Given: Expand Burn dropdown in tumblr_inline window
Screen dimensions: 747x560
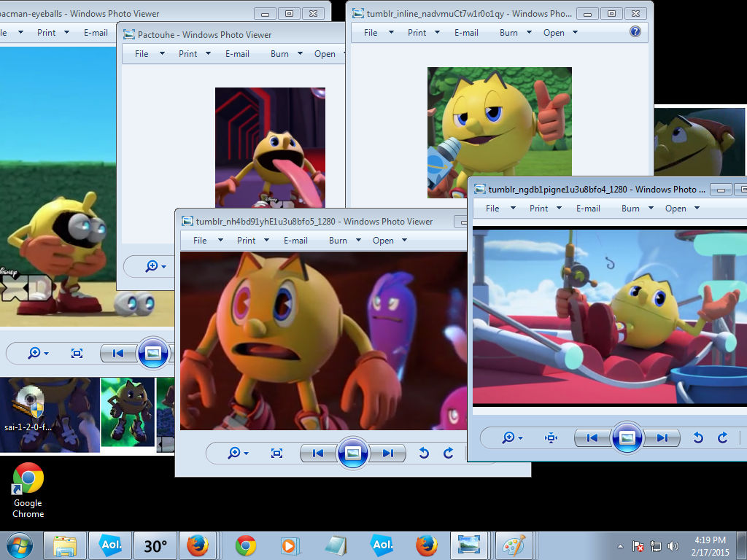Looking at the screenshot, I should click(x=529, y=32).
